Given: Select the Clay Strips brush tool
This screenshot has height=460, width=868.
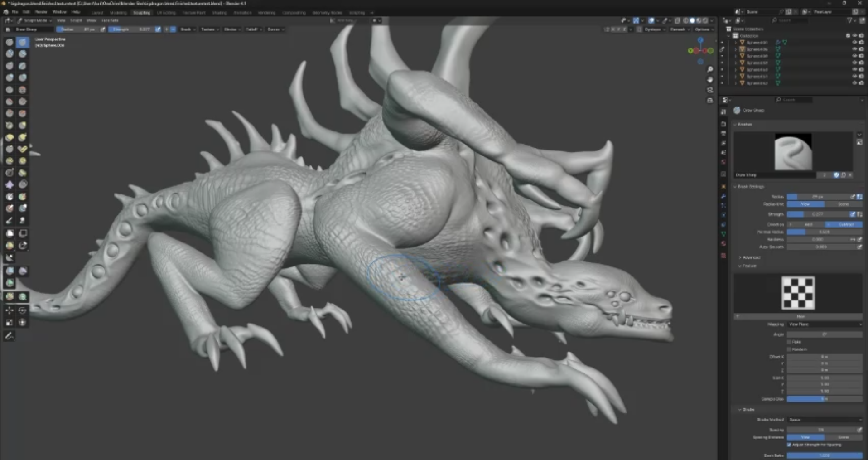Looking at the screenshot, I should (x=22, y=54).
